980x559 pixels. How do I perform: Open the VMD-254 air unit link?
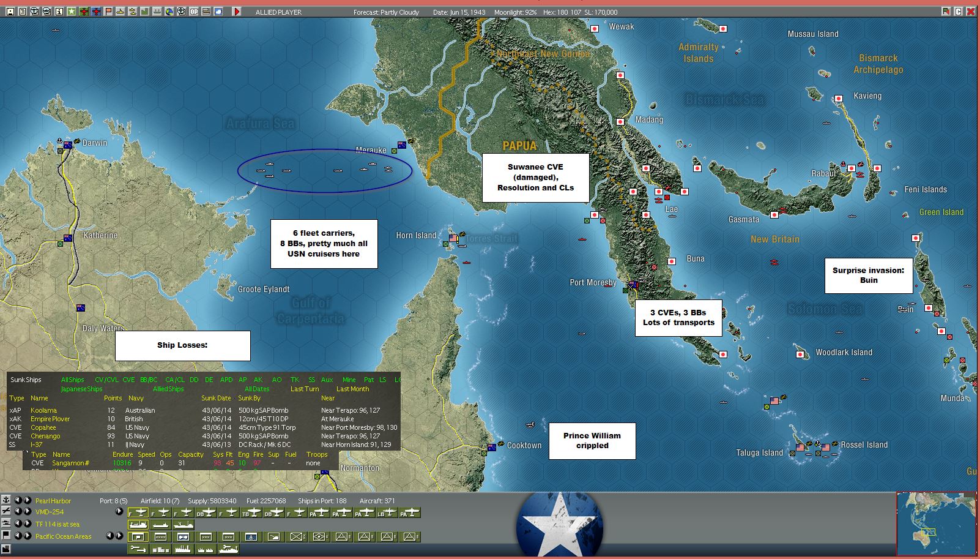tap(50, 512)
